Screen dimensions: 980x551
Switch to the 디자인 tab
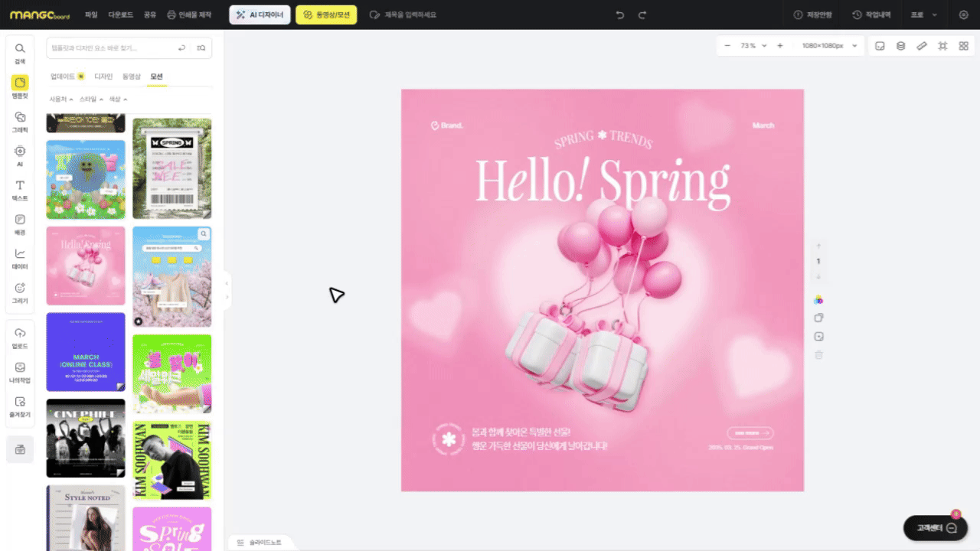103,77
